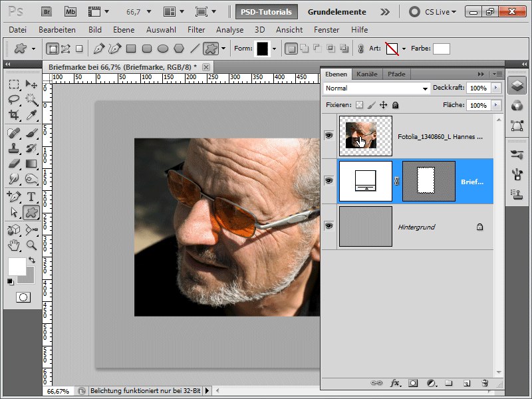Open the Datei menu
This screenshot has height=399, width=532.
(x=18, y=30)
